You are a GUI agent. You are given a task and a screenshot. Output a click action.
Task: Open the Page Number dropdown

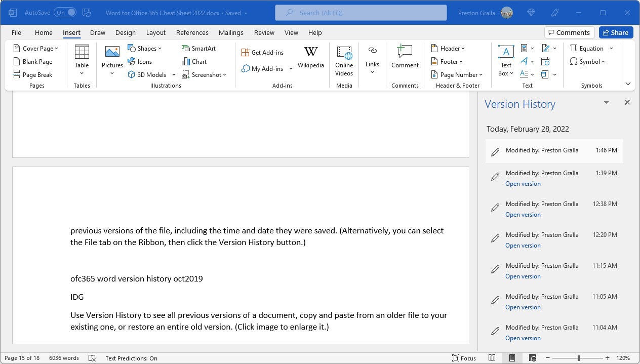click(x=457, y=75)
